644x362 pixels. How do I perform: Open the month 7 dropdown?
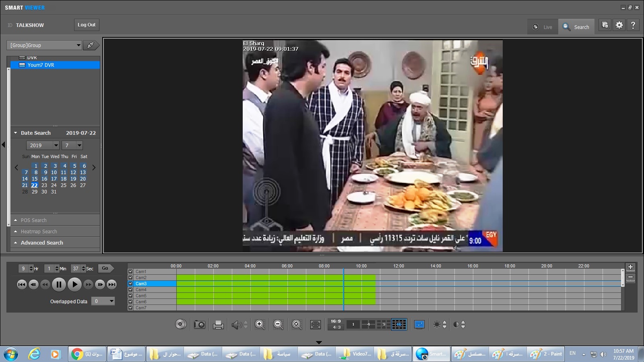[x=72, y=145]
